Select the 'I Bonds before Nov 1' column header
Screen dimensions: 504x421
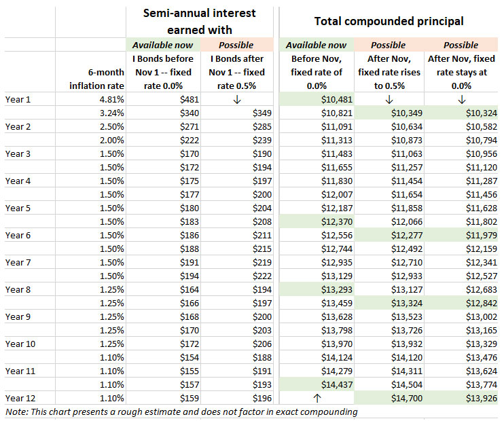coord(163,72)
